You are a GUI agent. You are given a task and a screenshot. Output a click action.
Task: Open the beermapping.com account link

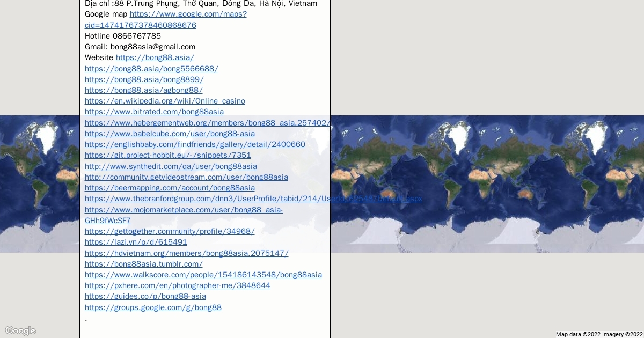[170, 188]
